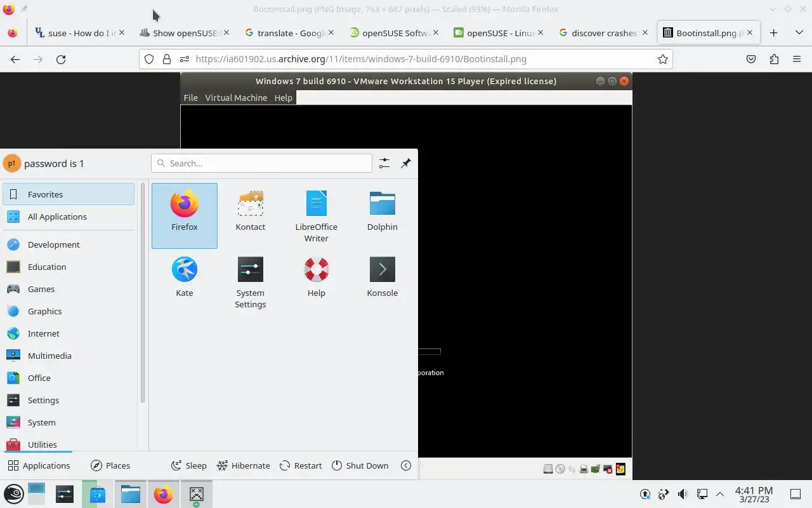Switch to 'Show openSUSE' tab
The image size is (812, 508).
pyautogui.click(x=185, y=33)
